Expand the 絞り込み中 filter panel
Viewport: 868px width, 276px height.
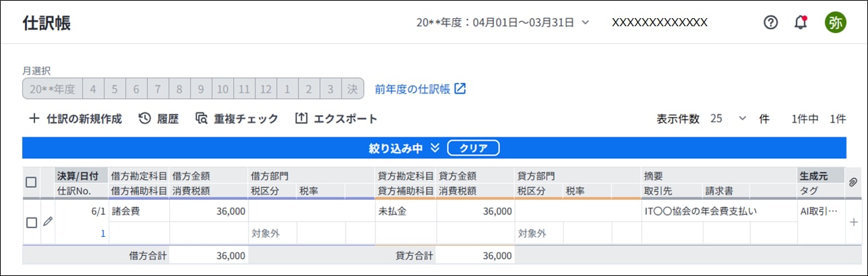435,147
